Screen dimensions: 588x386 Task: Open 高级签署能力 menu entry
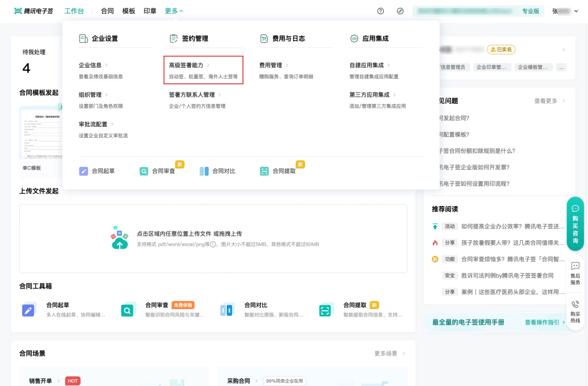tap(203, 70)
